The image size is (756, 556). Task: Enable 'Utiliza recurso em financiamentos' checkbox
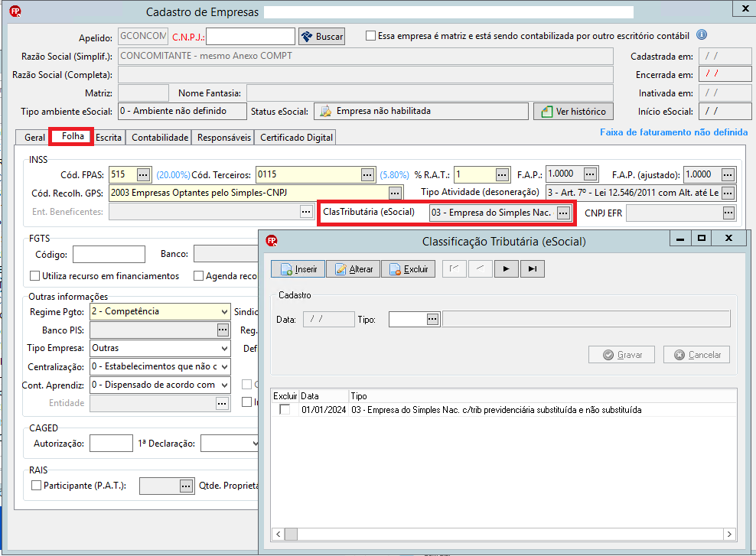34,275
